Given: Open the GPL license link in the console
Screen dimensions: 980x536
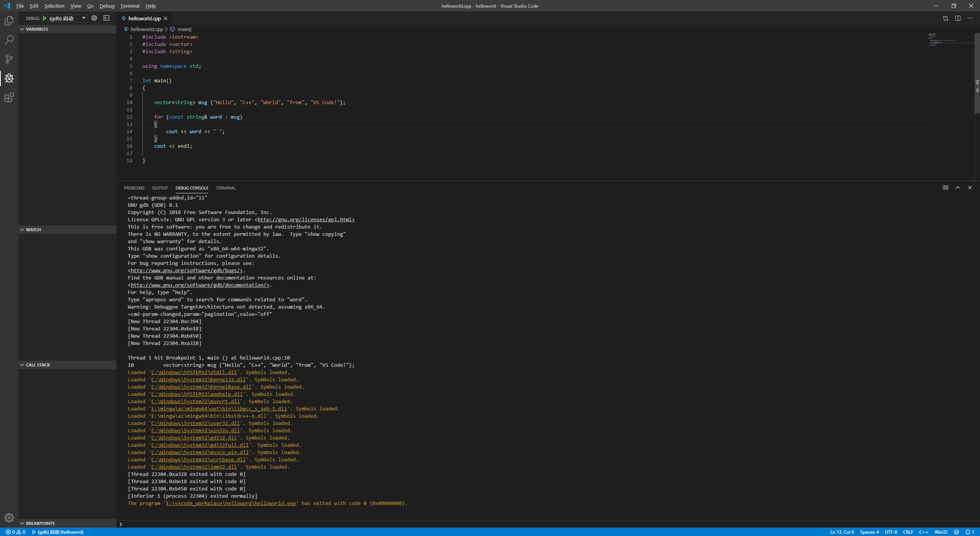Looking at the screenshot, I should pos(305,219).
